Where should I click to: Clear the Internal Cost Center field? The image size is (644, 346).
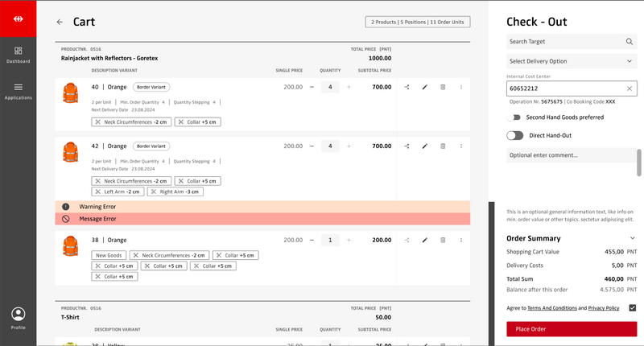(x=630, y=89)
